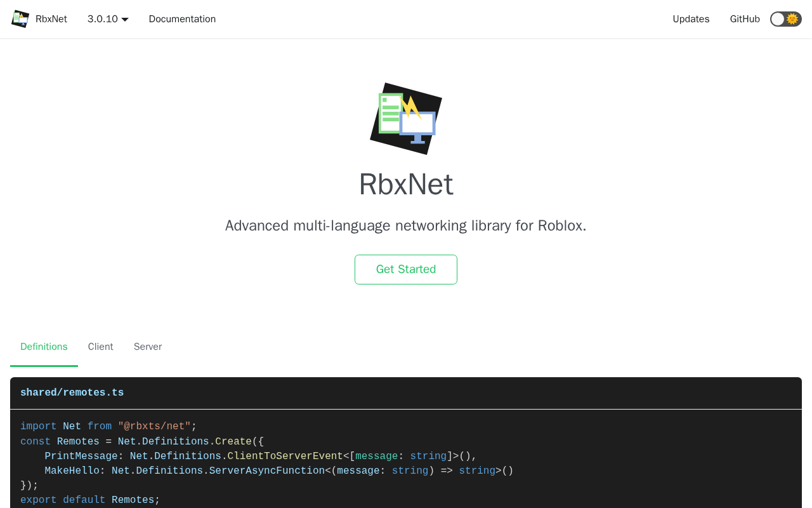Click the "Advanced multi-language networking library" tagline

click(x=406, y=225)
